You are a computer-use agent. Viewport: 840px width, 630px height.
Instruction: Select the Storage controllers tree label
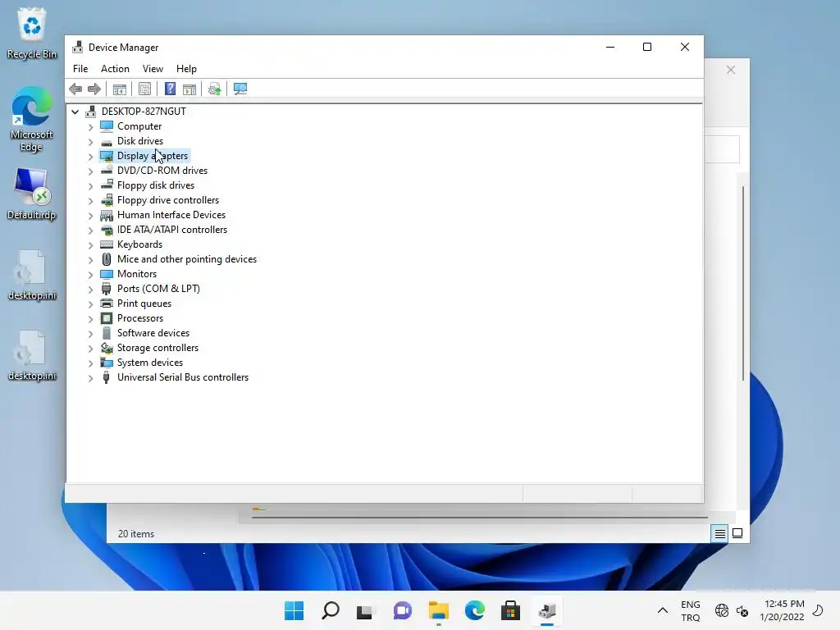coord(158,348)
